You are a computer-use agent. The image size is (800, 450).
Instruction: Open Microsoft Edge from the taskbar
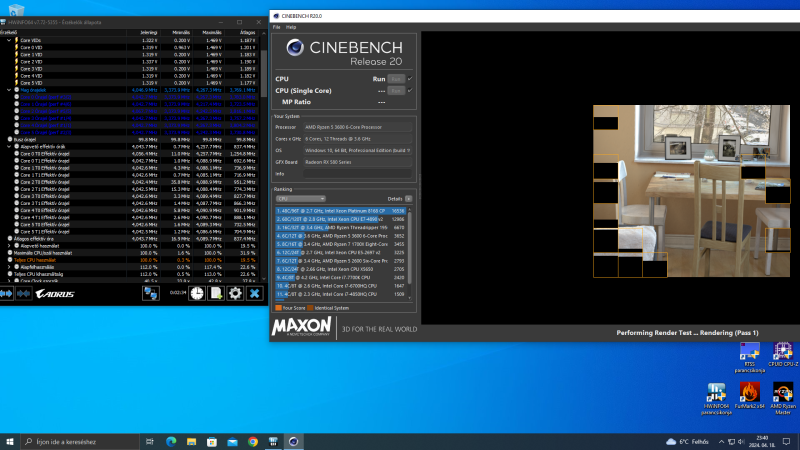point(171,442)
